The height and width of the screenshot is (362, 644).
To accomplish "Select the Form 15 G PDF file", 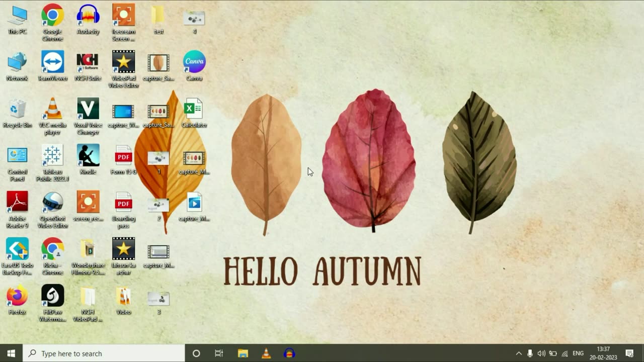I will click(x=123, y=160).
